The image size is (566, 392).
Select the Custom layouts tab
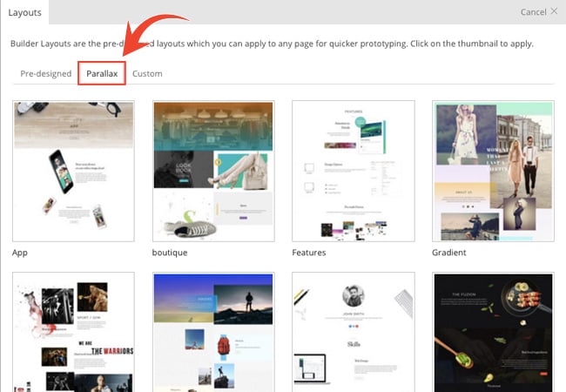[147, 74]
